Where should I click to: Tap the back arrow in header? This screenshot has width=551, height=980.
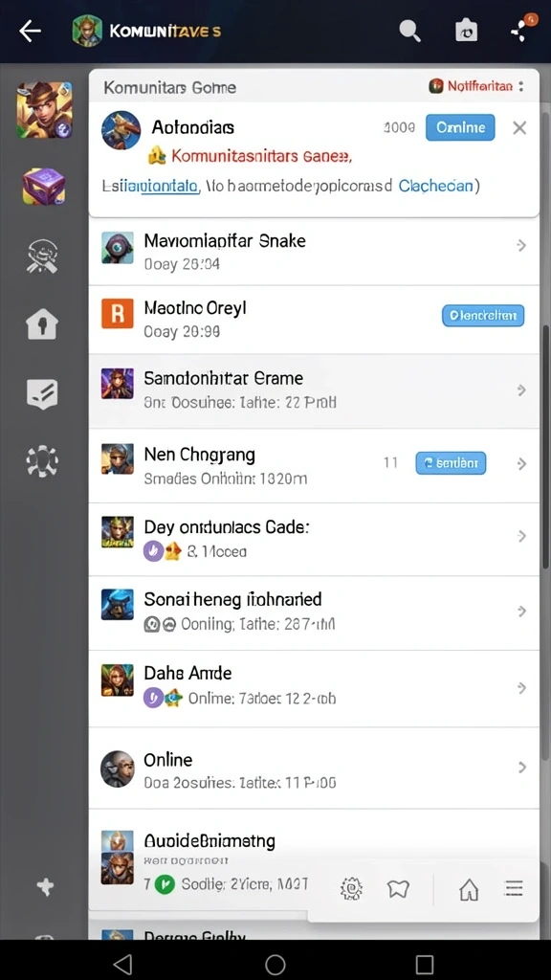(30, 31)
